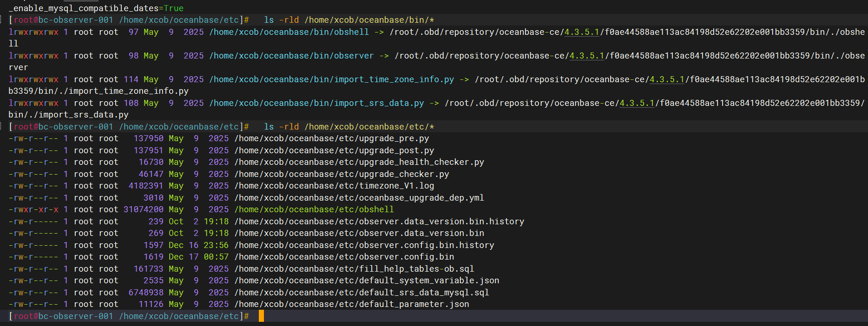Open the 4.3.5.1 link in the bin/observer symlink line
868x326 pixels.
click(x=586, y=56)
